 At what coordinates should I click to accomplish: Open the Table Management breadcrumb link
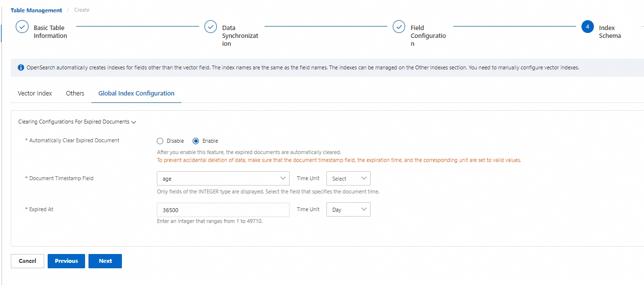pos(36,10)
